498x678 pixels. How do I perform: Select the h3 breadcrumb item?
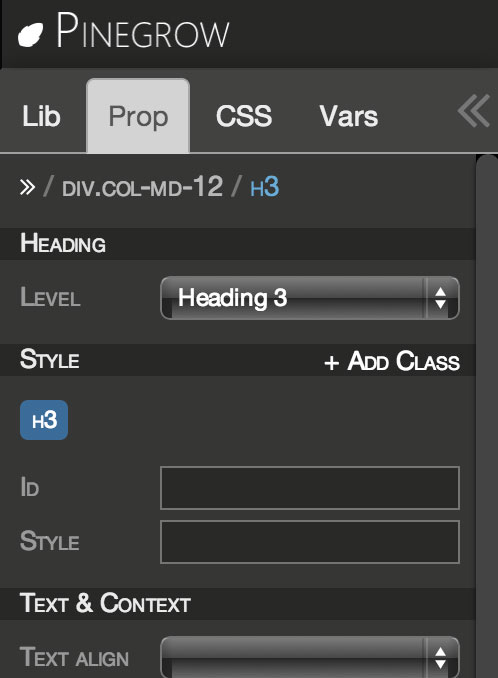[265, 188]
